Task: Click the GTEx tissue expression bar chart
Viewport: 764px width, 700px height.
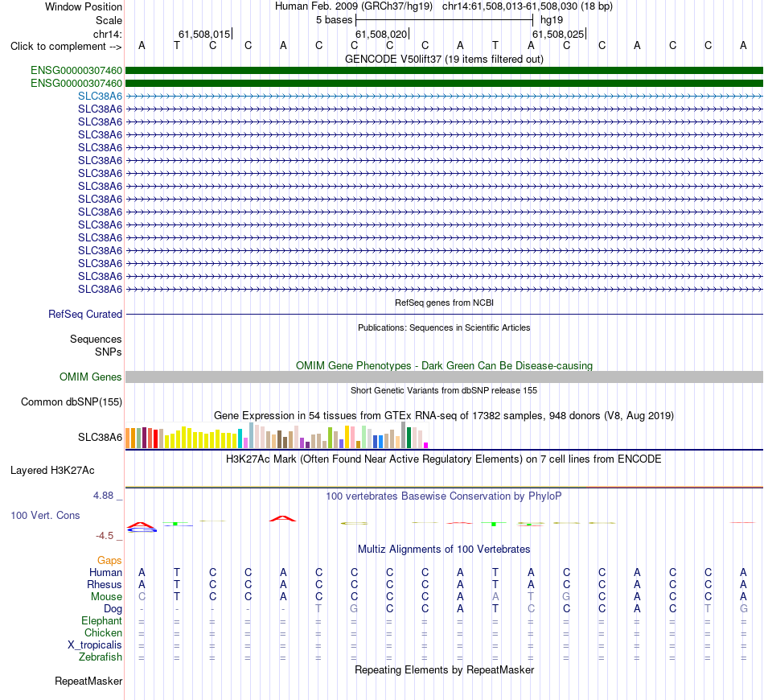Action: coord(277,435)
